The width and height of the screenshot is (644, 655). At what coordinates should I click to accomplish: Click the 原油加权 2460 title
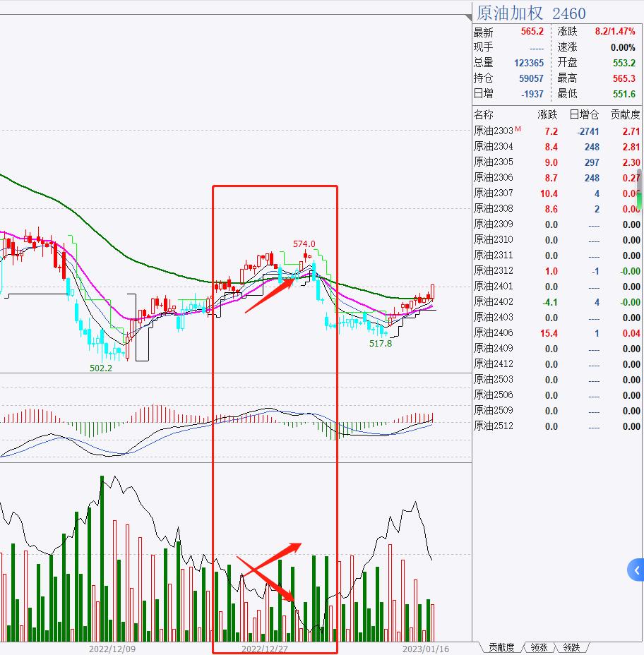[x=531, y=13]
